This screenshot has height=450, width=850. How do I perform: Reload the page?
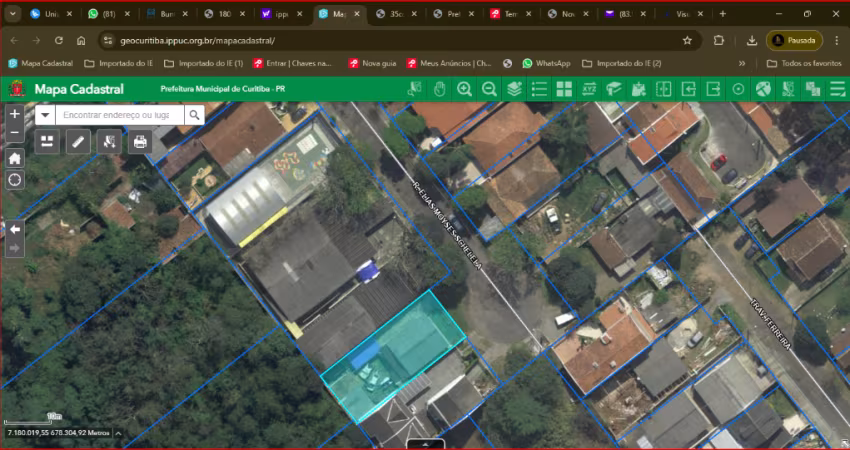pos(59,41)
